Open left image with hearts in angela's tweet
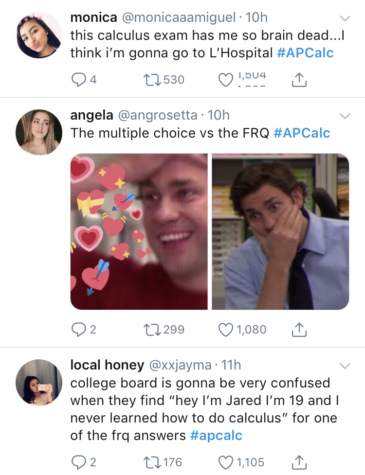The width and height of the screenshot is (365, 475). coord(139,231)
